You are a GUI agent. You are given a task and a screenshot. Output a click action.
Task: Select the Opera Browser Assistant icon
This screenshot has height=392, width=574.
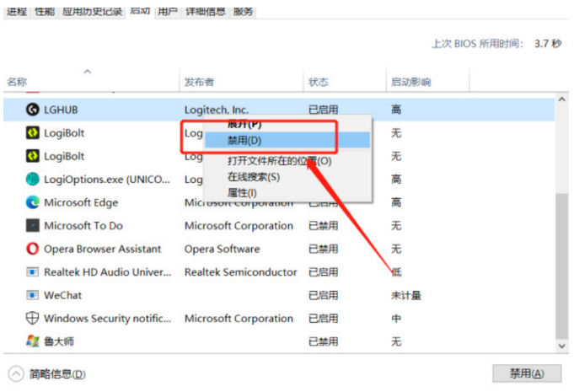tap(33, 249)
